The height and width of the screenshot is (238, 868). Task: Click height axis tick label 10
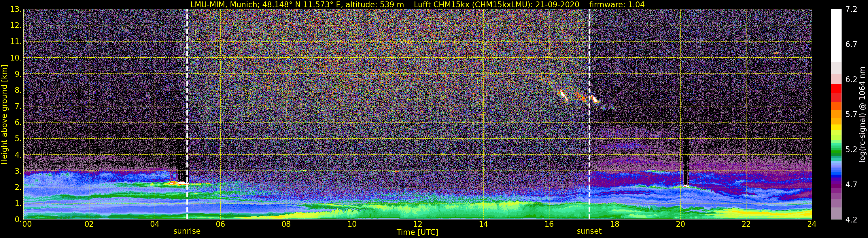16,58
